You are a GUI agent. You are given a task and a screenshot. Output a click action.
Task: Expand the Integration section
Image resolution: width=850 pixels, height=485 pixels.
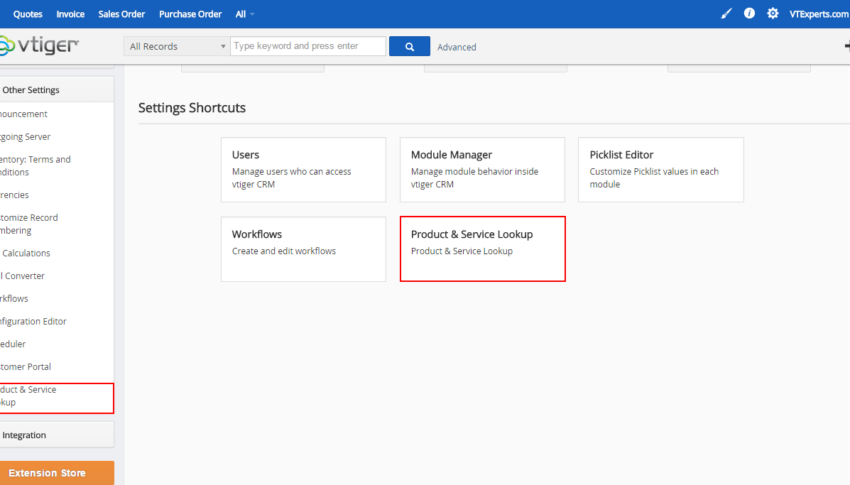(56, 435)
